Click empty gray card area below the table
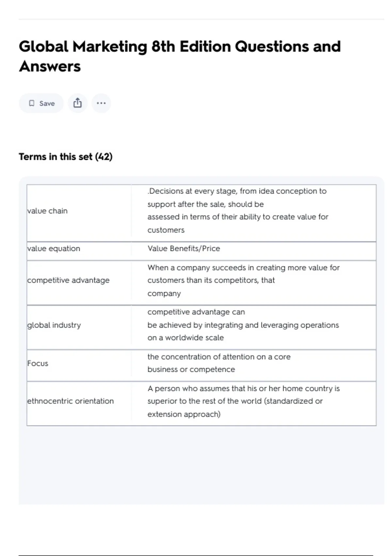 click(x=201, y=464)
